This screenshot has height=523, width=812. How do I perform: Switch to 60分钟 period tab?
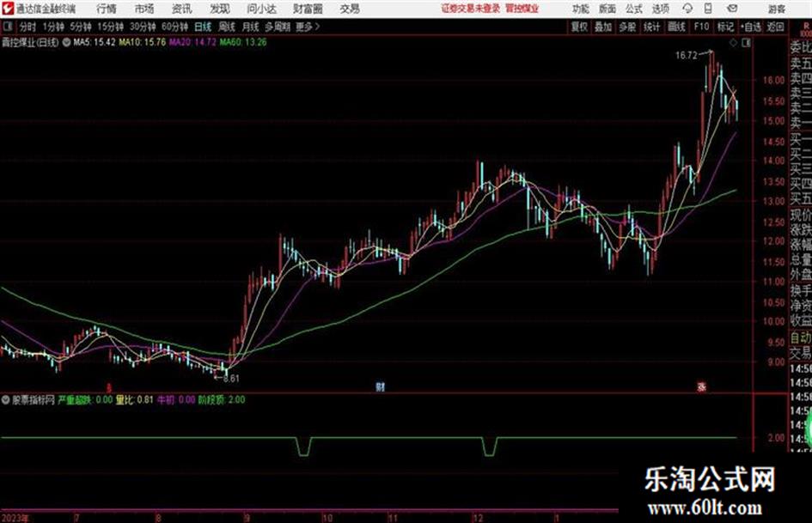(174, 27)
